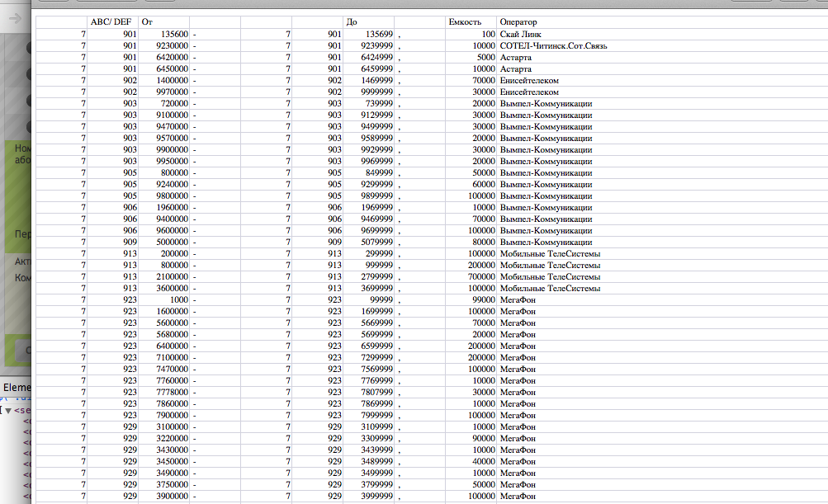The width and height of the screenshot is (828, 504).
Task: Click the "Оператор" column header
Action: [x=518, y=22]
